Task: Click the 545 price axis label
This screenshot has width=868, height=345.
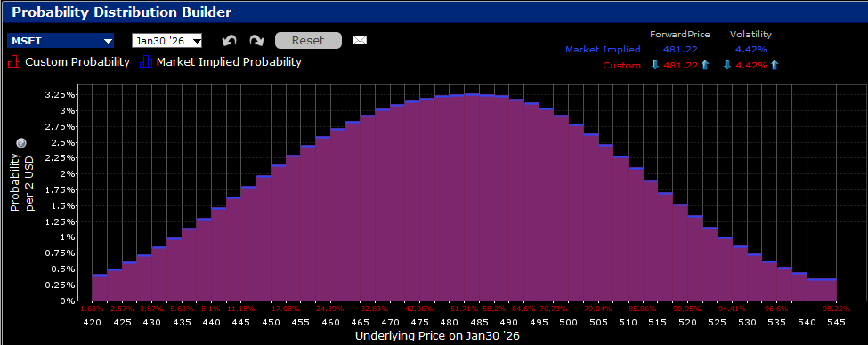Action: click(x=837, y=323)
